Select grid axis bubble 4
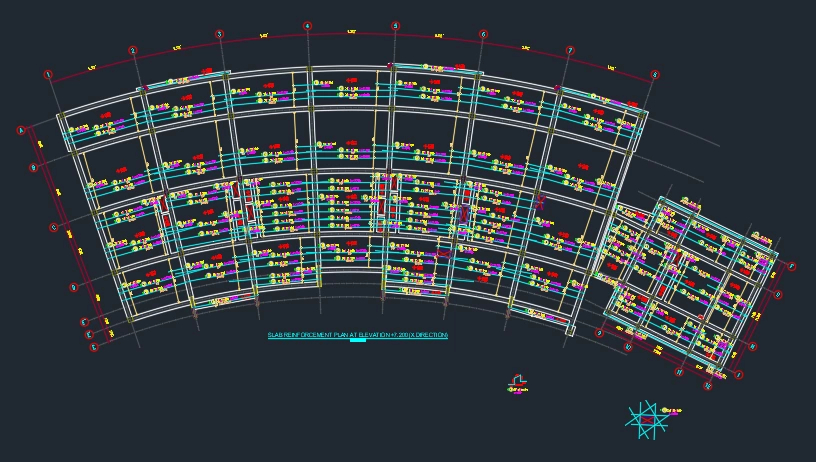 point(307,26)
